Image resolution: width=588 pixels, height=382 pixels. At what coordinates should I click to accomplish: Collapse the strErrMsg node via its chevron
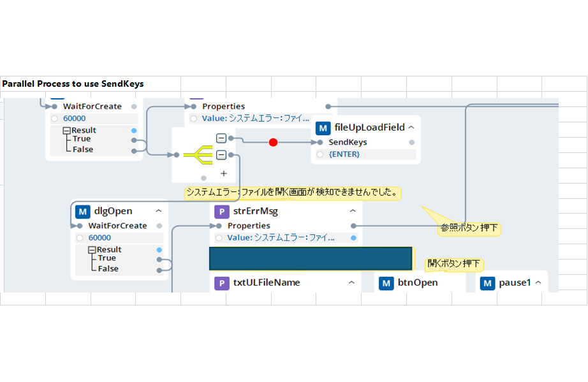point(353,210)
